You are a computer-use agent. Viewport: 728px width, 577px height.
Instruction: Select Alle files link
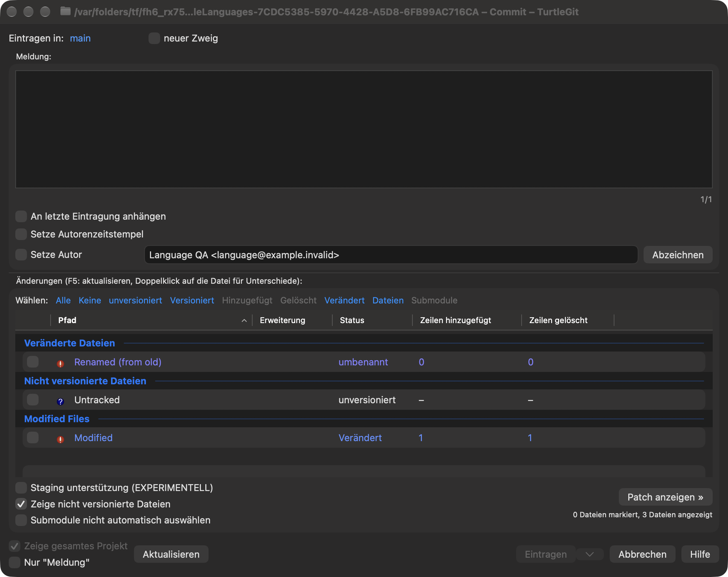click(63, 300)
